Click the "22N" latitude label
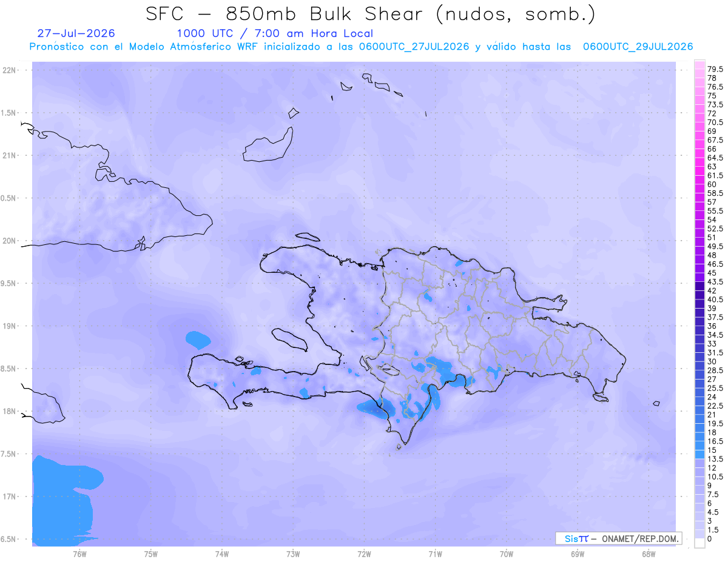 10,70
